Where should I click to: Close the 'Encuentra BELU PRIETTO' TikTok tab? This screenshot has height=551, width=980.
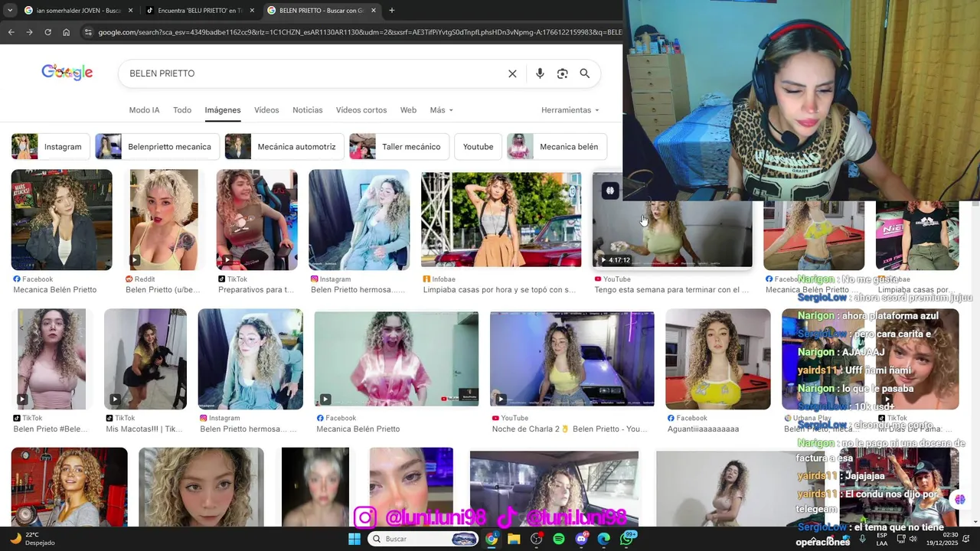pos(252,11)
